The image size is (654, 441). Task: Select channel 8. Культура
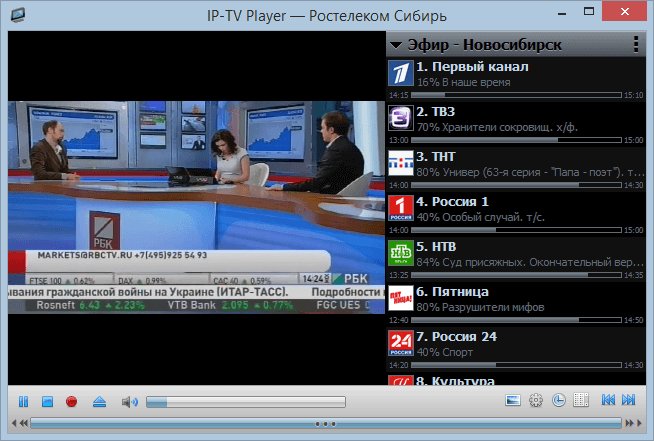(516, 379)
